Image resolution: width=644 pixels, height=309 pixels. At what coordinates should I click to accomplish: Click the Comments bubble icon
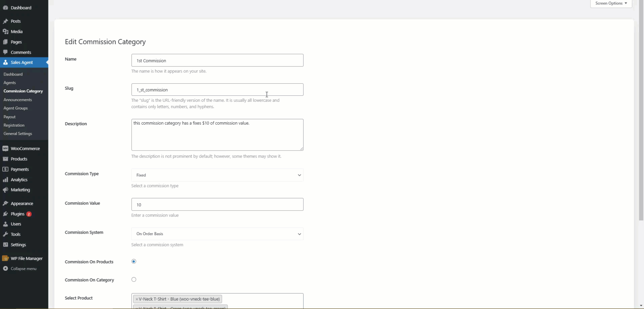5,52
